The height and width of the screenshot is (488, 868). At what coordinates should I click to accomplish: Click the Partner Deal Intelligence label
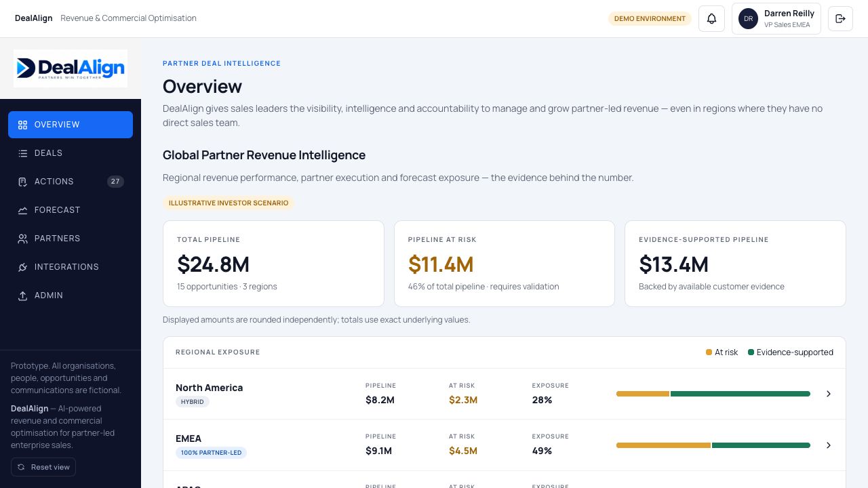[x=222, y=63]
